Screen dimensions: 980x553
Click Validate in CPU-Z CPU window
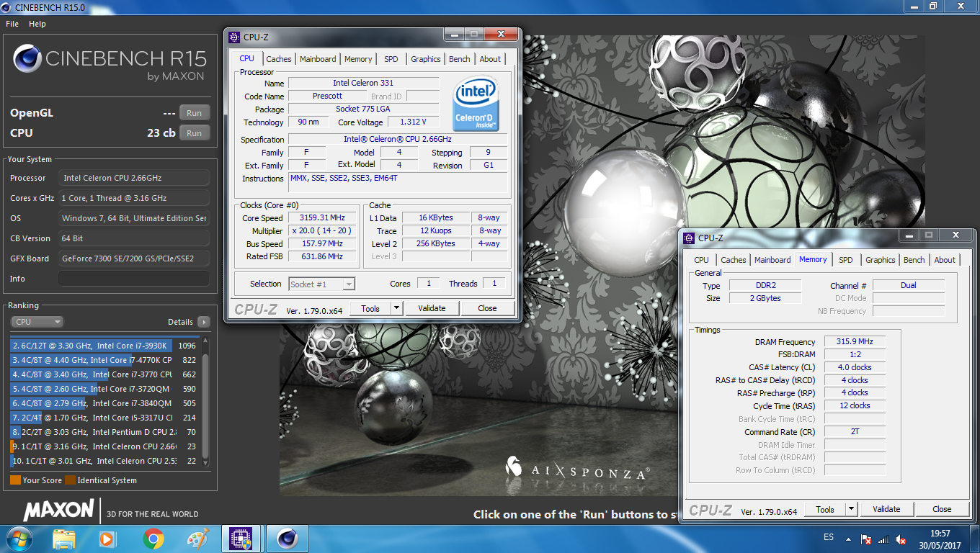pyautogui.click(x=432, y=308)
